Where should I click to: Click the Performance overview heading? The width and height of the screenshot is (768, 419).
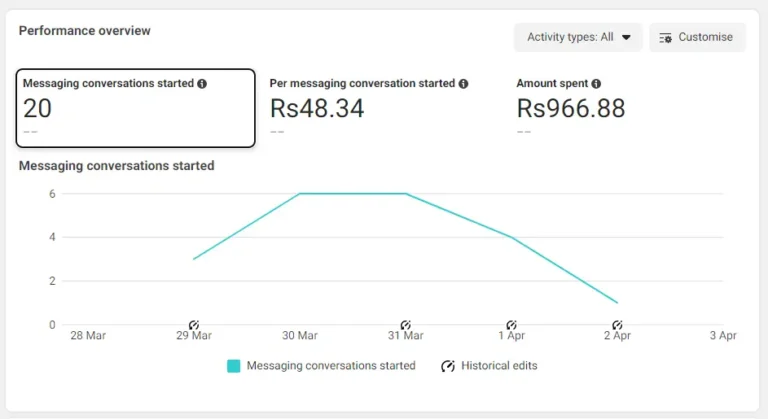pyautogui.click(x=85, y=30)
